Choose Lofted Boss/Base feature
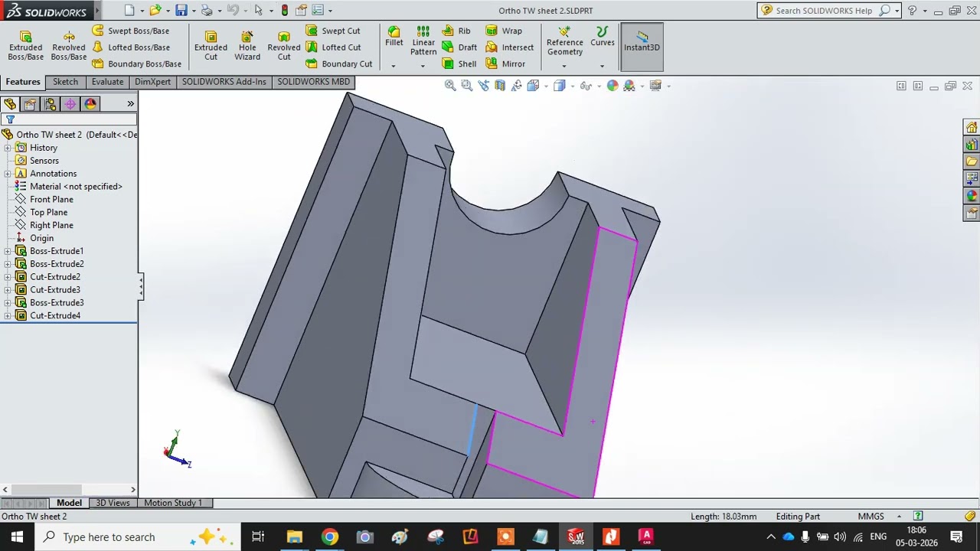Image resolution: width=980 pixels, height=551 pixels. click(130, 47)
